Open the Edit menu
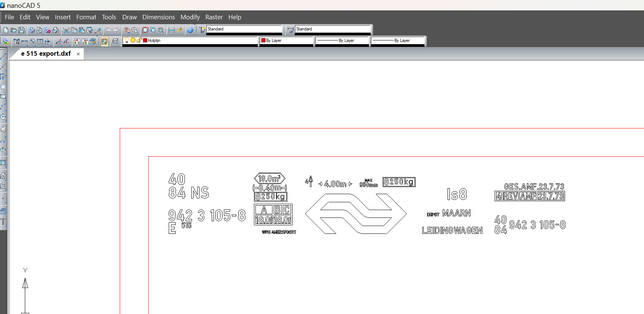The height and width of the screenshot is (314, 644). [25, 17]
